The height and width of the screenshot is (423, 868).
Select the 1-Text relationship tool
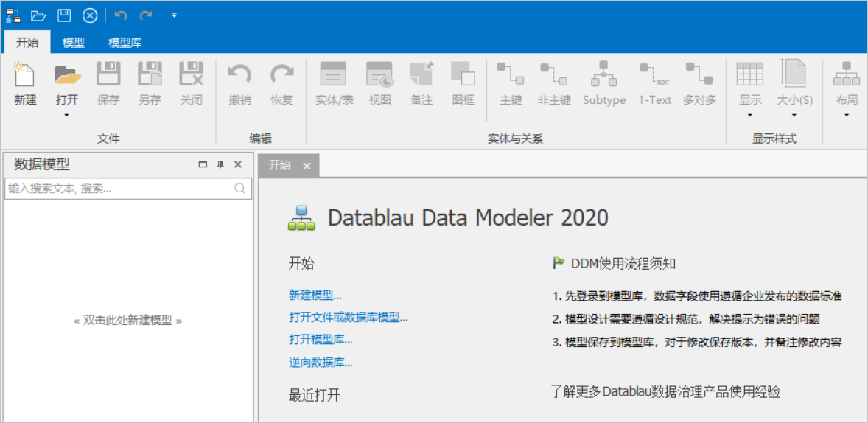coord(654,83)
